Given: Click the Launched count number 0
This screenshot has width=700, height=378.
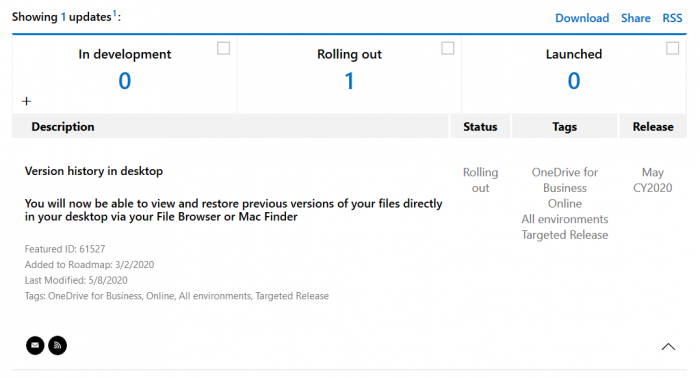Looking at the screenshot, I should coord(574,81).
